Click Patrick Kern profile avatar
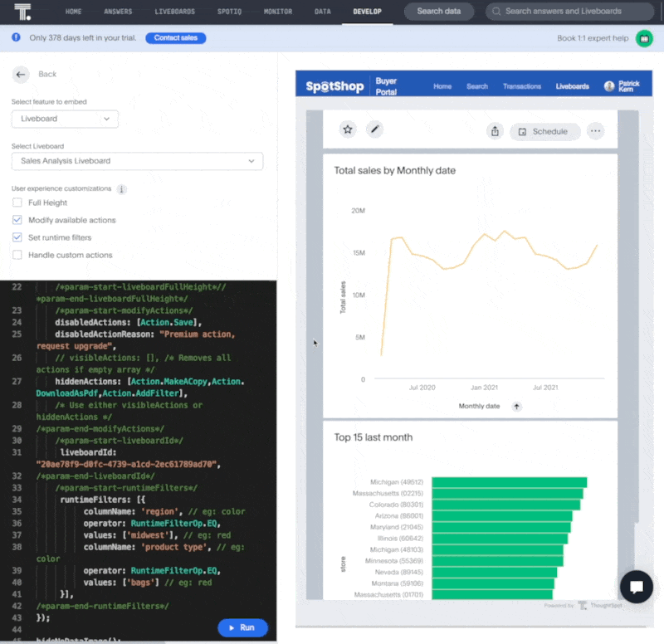The width and height of the screenshot is (664, 644). tap(609, 86)
